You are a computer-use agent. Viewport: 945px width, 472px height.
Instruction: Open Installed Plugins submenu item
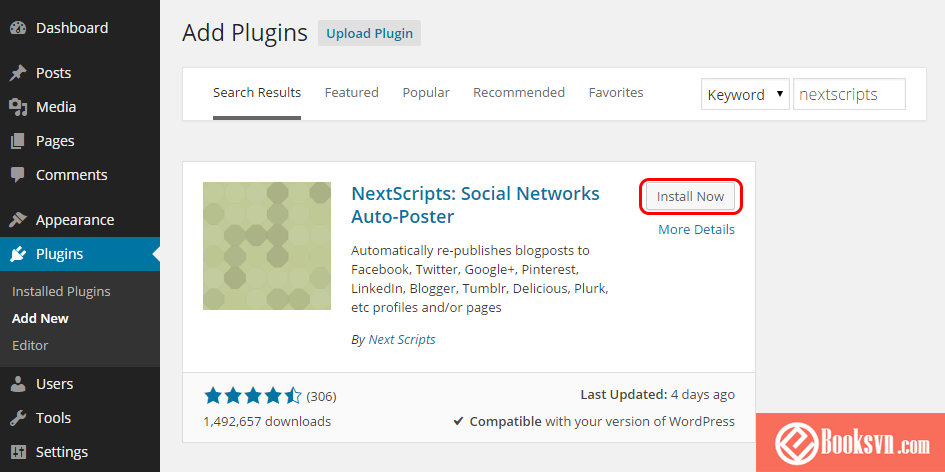(61, 292)
